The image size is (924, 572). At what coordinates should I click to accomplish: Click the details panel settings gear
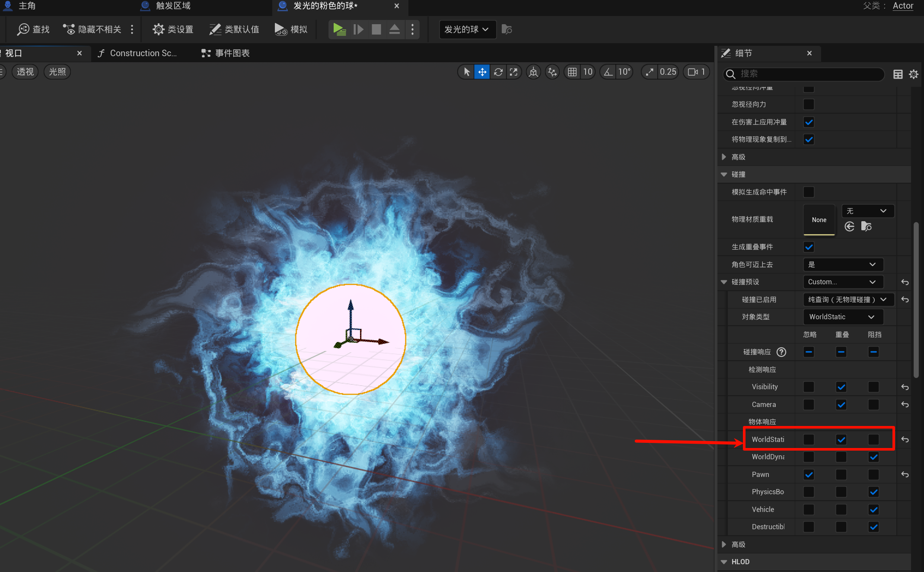(x=913, y=74)
